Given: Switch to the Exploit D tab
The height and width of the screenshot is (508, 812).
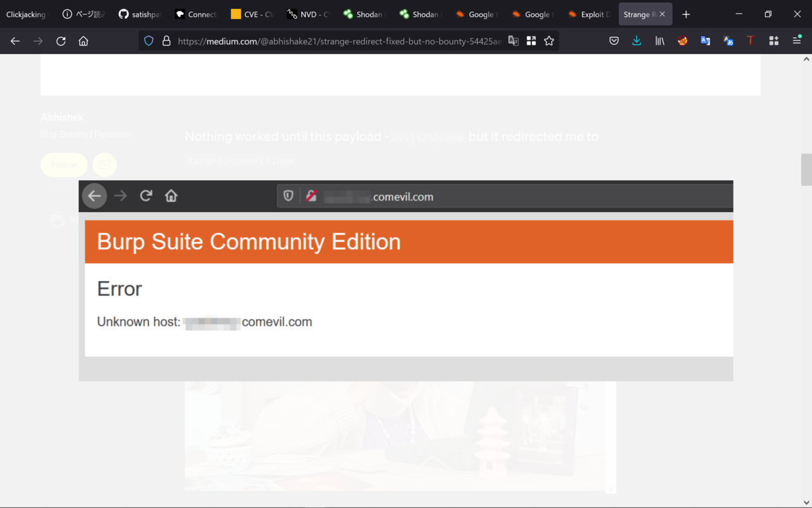Looking at the screenshot, I should click(589, 14).
